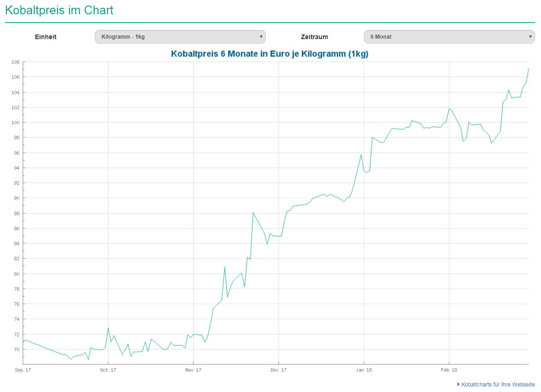Open the Einheit dropdown showing Kilogramm - 1kg

click(x=179, y=37)
